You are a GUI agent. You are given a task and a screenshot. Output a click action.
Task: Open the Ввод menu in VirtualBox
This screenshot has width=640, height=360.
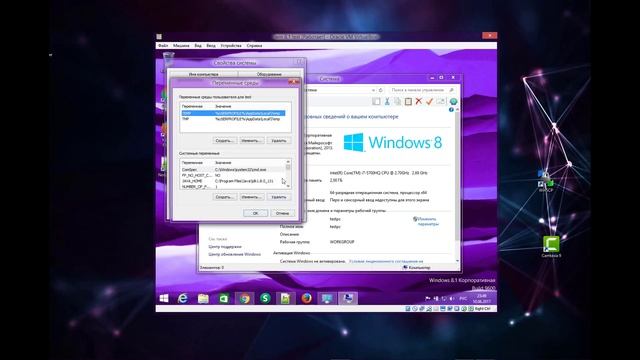pos(211,46)
